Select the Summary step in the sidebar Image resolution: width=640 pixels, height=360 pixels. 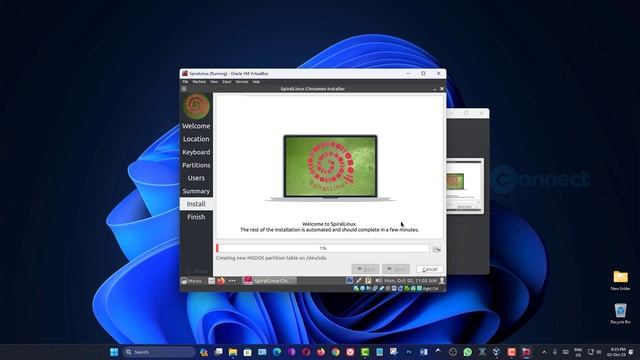point(196,191)
